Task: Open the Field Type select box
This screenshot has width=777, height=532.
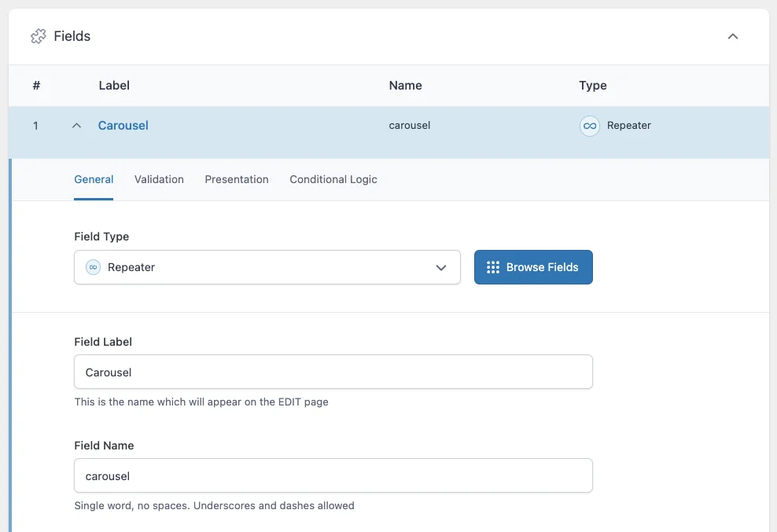Action: (267, 267)
